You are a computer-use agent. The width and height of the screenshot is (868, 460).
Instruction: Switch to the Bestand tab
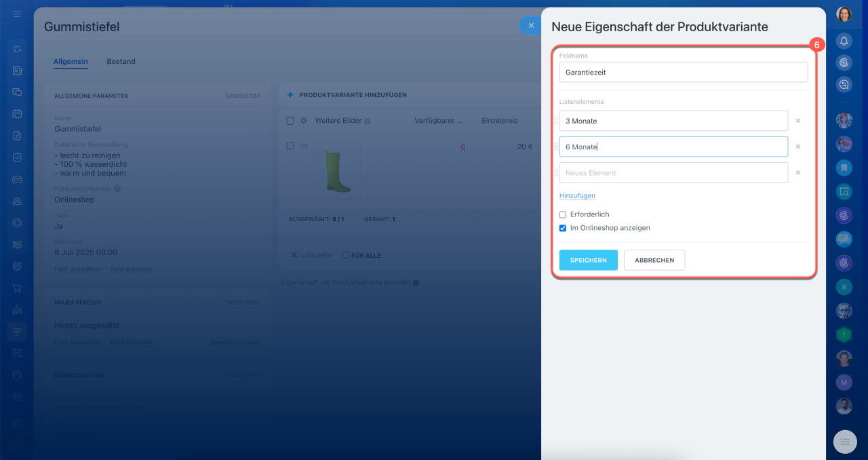(x=121, y=62)
